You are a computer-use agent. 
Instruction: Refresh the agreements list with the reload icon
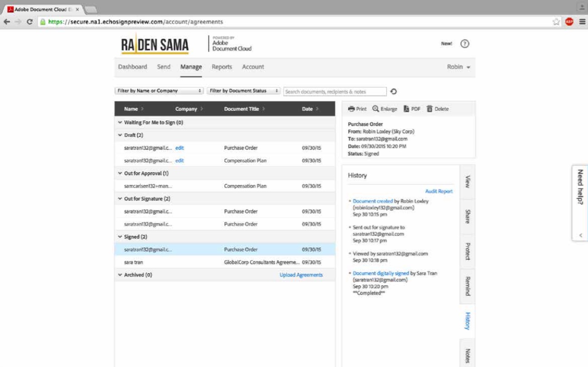click(x=394, y=92)
